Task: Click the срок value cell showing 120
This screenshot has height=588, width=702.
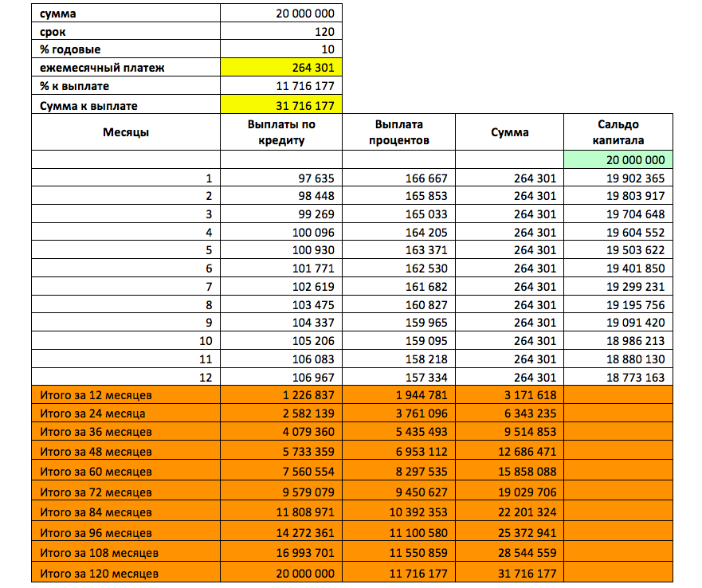Action: pos(280,32)
